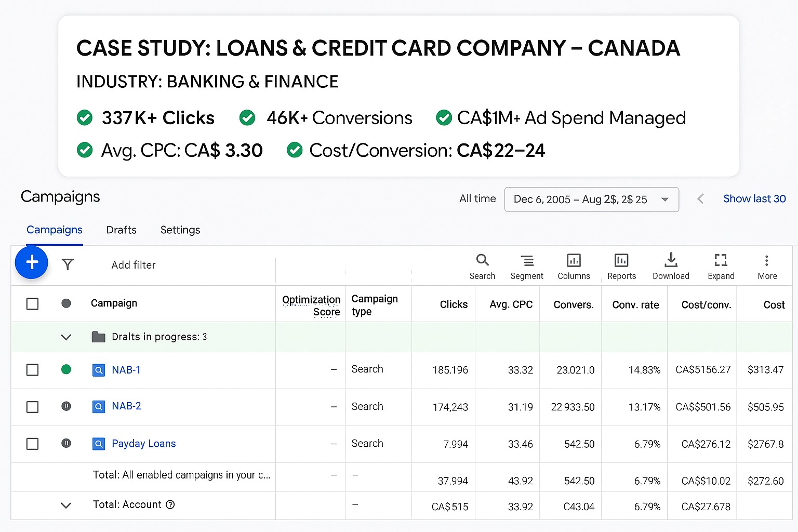
Task: Click the Payday Loans search campaign icon
Action: (x=99, y=444)
